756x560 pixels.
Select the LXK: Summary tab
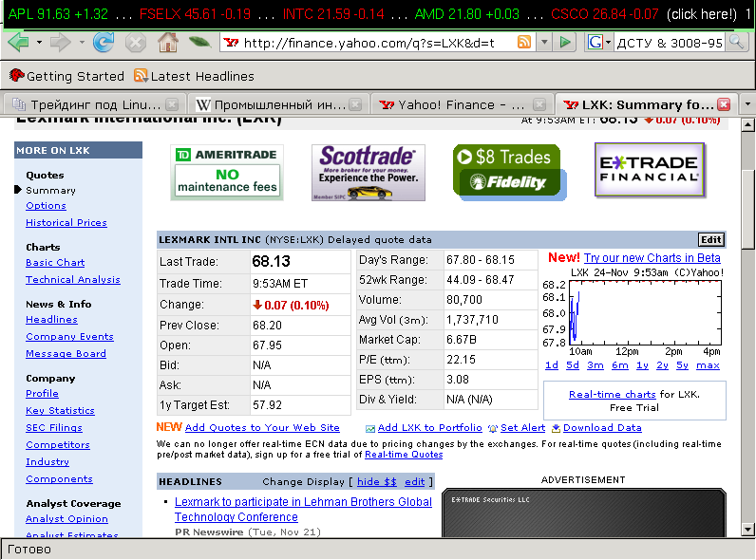[x=647, y=104]
